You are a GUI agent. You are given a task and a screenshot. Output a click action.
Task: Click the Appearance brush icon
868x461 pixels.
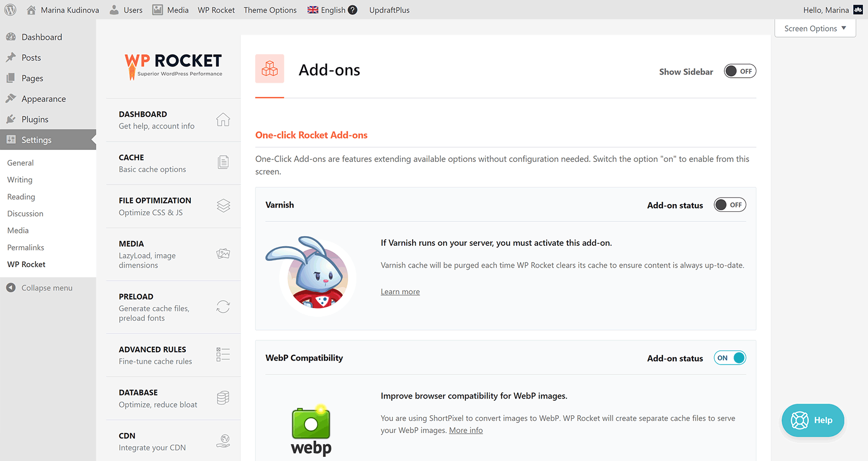[x=11, y=98]
